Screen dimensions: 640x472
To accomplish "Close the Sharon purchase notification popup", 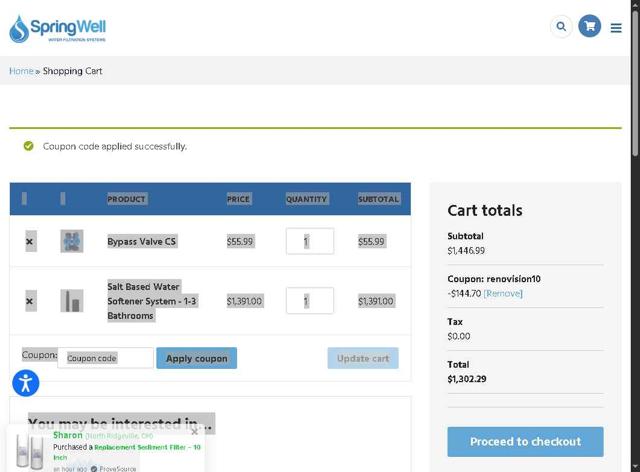I will 195,431.
